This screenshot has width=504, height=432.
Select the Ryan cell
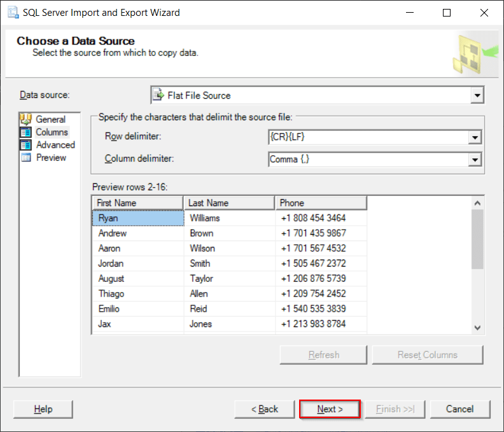click(138, 218)
